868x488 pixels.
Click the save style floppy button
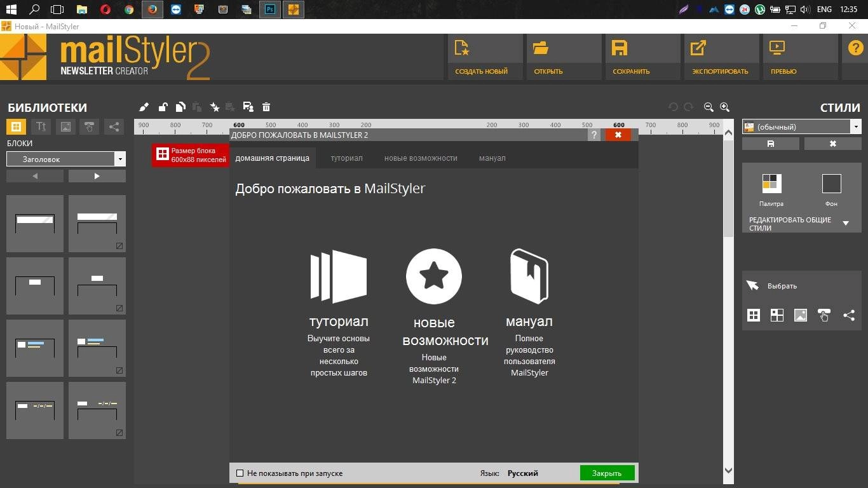point(771,144)
